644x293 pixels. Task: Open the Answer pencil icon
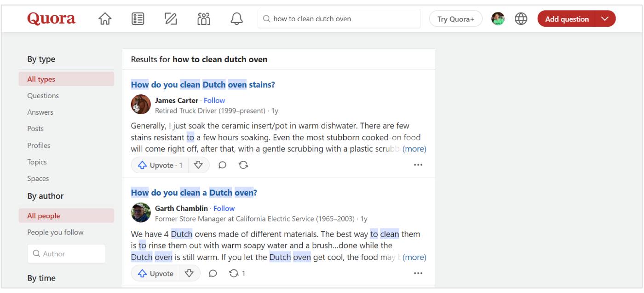coord(171,19)
